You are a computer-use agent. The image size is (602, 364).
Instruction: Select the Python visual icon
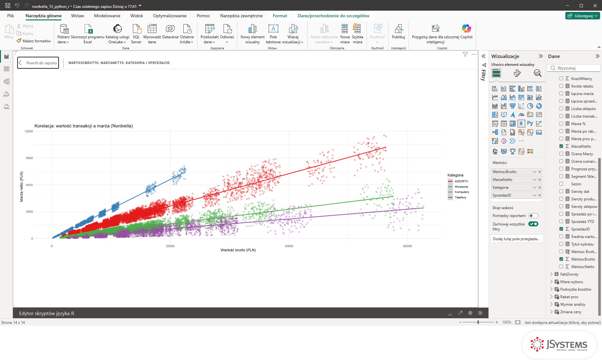click(x=530, y=124)
